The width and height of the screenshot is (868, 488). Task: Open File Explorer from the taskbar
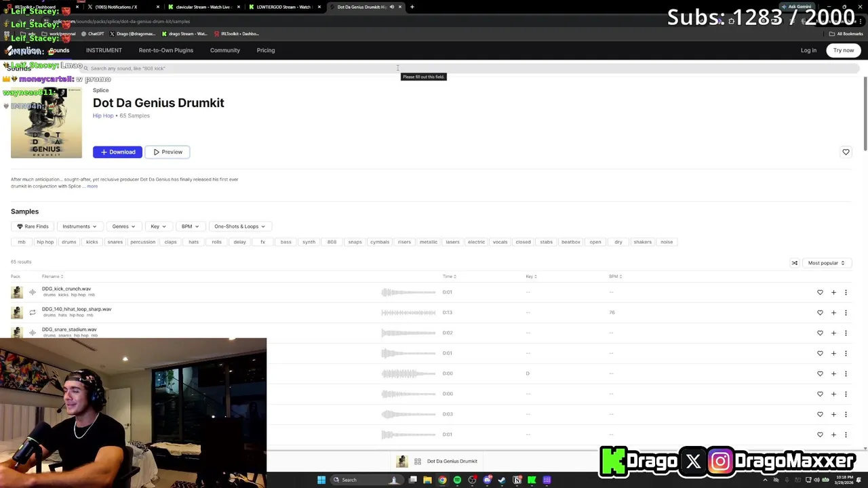pyautogui.click(x=427, y=480)
